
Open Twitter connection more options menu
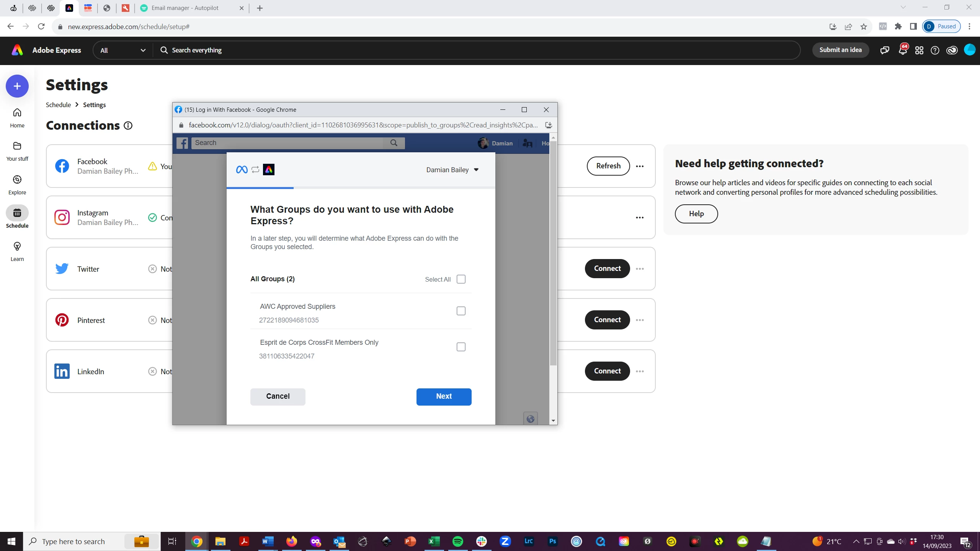[640, 269]
